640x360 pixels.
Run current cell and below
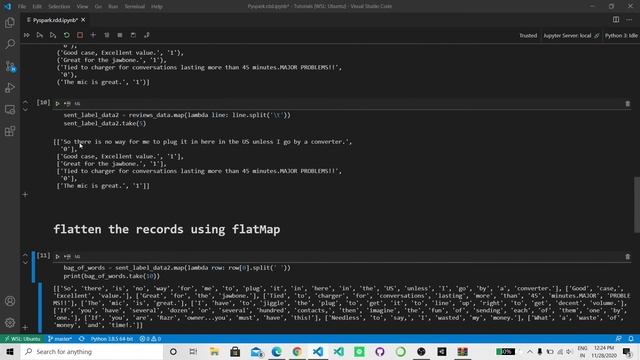click(x=53, y=36)
